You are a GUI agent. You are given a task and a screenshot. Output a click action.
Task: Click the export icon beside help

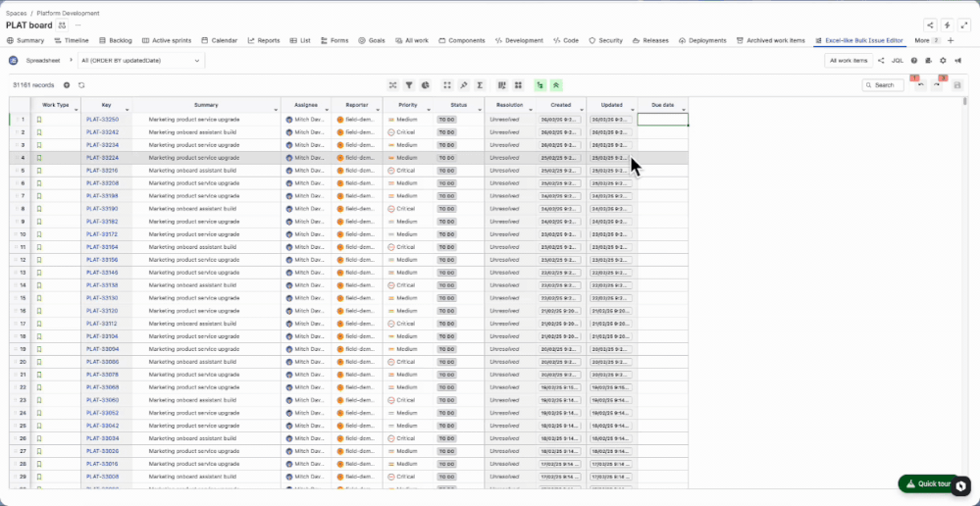click(928, 61)
